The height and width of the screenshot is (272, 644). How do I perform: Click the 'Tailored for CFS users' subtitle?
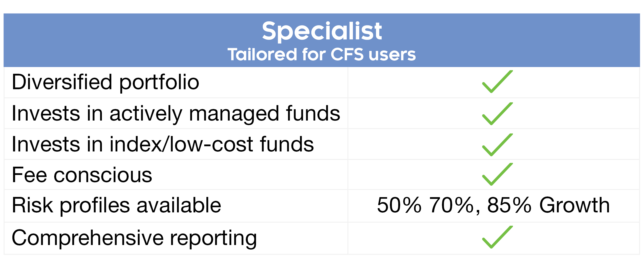click(x=322, y=54)
